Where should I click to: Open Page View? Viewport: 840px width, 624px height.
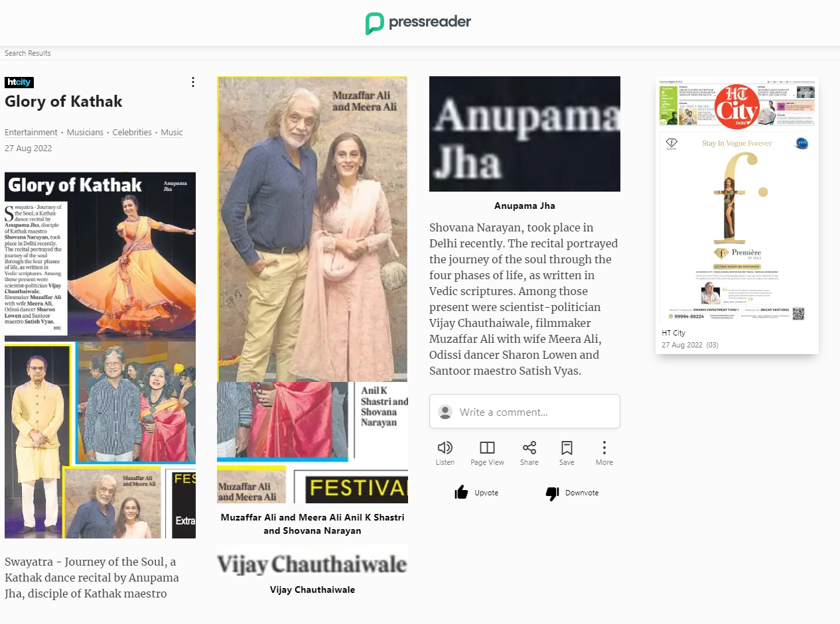tap(487, 454)
